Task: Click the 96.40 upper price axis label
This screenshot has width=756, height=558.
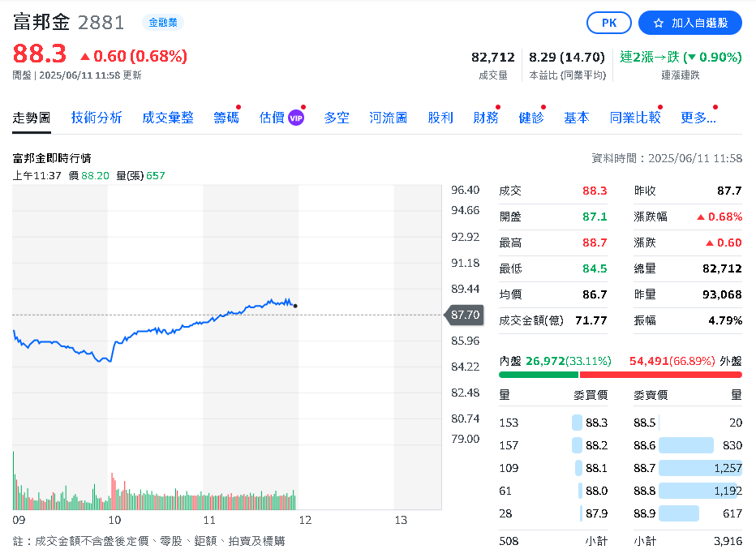Action: point(466,190)
